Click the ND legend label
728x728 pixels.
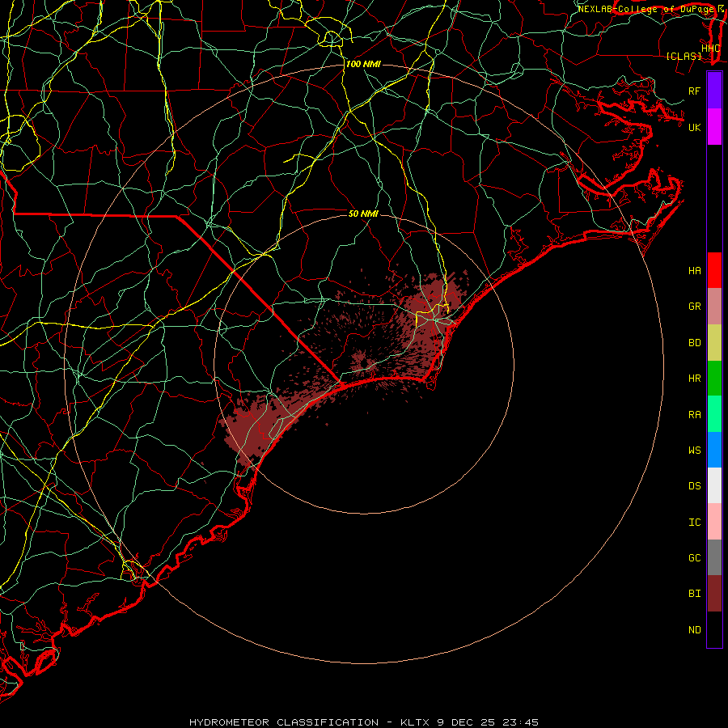tap(694, 629)
